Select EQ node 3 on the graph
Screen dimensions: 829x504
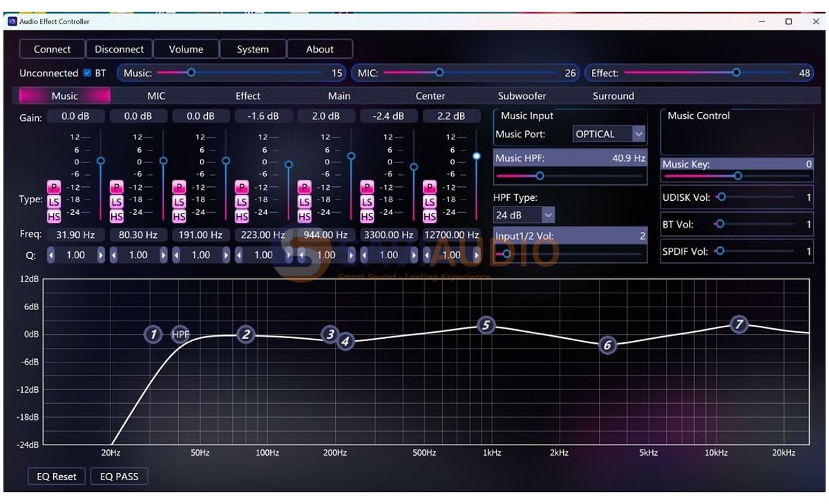click(331, 335)
